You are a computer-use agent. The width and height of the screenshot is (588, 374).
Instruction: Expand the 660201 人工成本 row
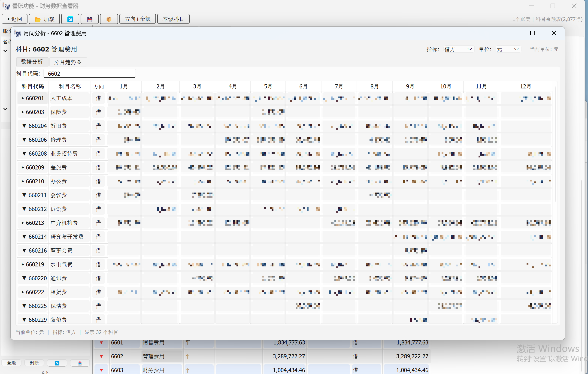click(x=23, y=98)
